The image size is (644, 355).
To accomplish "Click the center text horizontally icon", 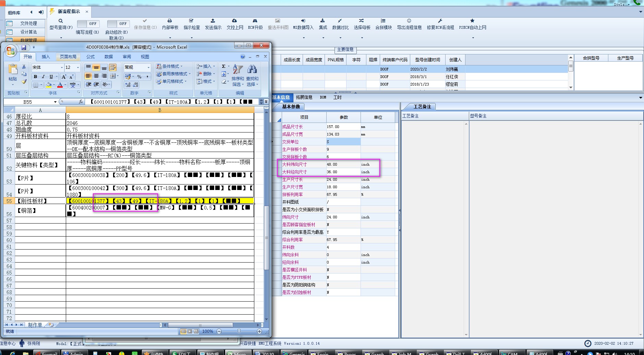I will [96, 76].
